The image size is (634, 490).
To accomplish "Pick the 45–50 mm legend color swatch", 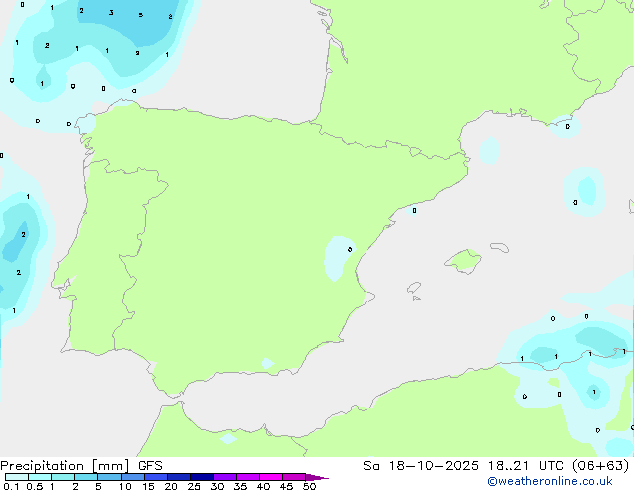I will tap(294, 477).
